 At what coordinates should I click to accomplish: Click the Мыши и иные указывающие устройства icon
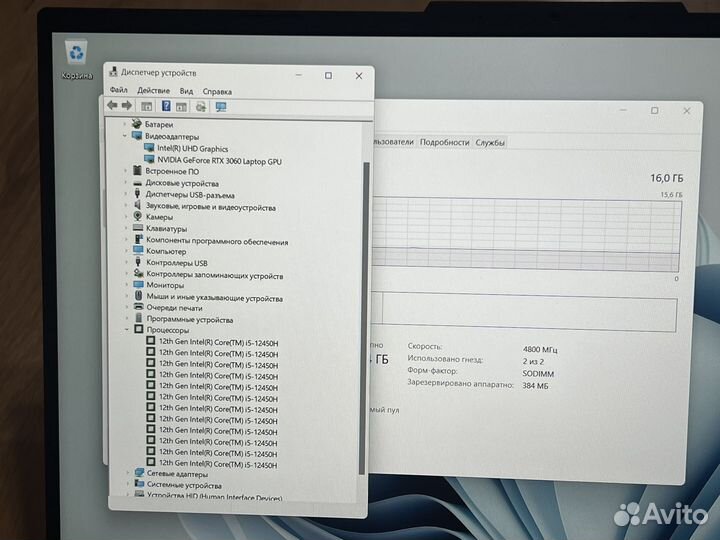pyautogui.click(x=139, y=296)
